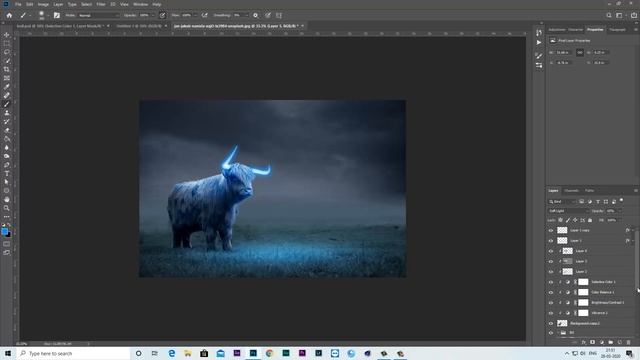Switch to the Paths tab
This screenshot has height=360, width=640.
tap(589, 191)
